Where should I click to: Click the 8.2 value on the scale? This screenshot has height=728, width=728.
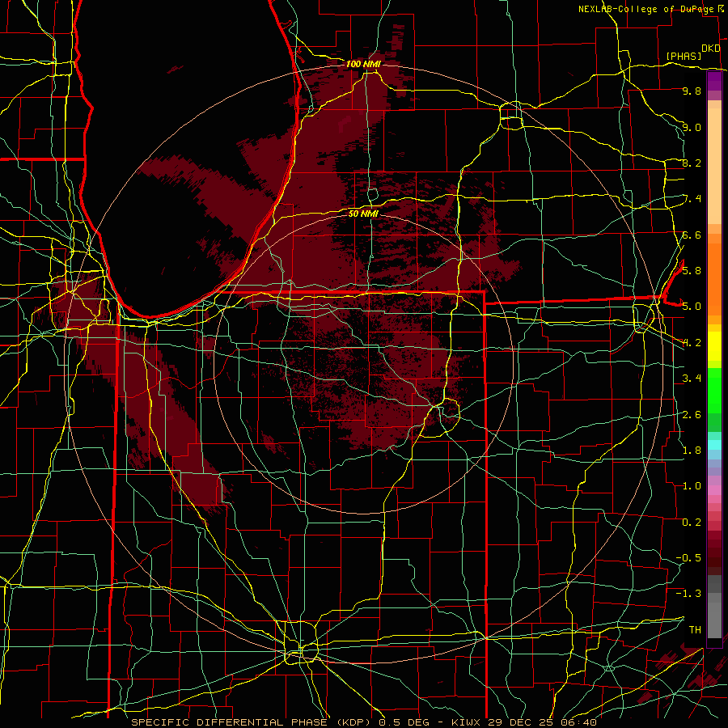pyautogui.click(x=692, y=163)
